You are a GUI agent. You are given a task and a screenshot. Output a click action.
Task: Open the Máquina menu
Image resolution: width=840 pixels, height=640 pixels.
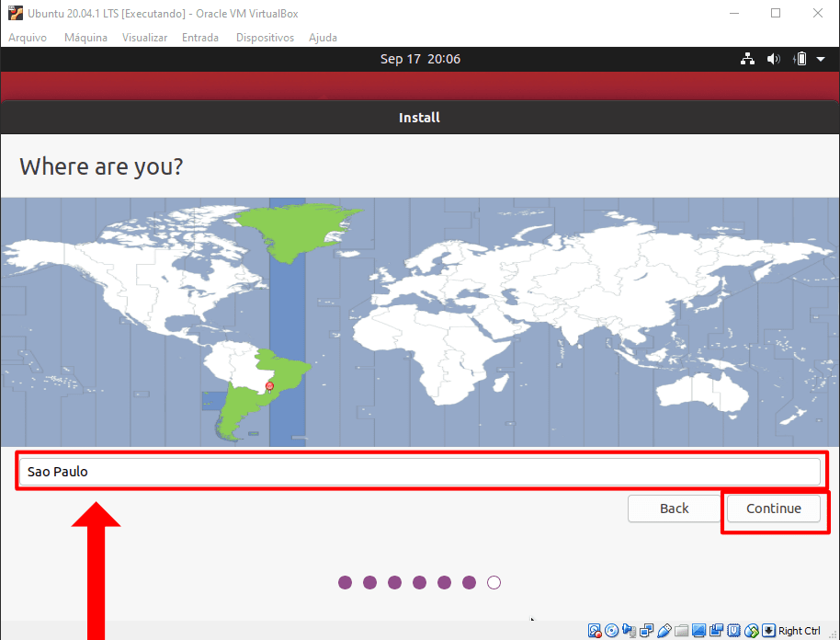85,38
